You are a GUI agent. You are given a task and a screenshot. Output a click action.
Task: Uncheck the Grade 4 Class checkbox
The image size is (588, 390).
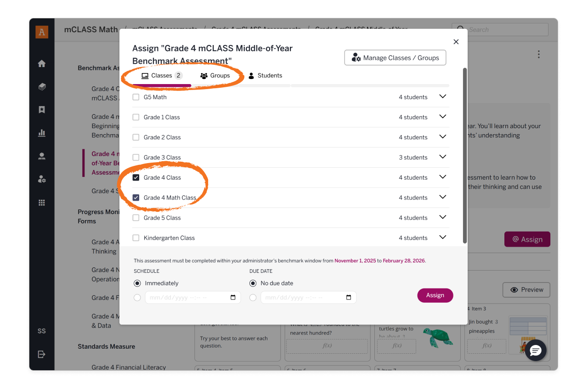click(x=136, y=178)
